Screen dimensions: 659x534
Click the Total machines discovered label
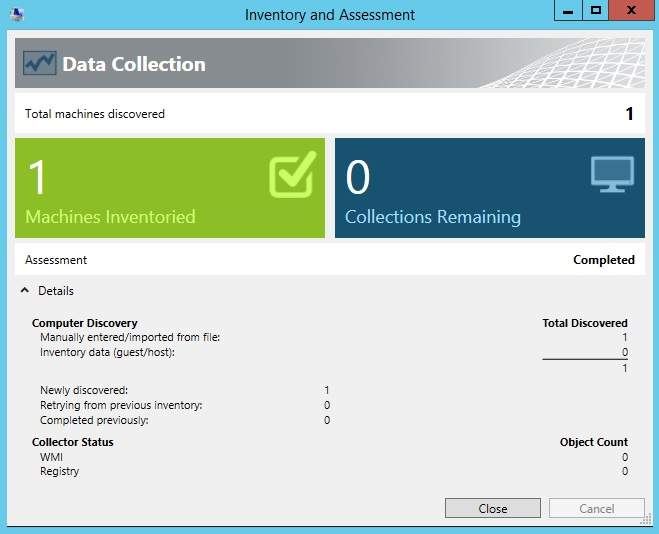[x=95, y=114]
